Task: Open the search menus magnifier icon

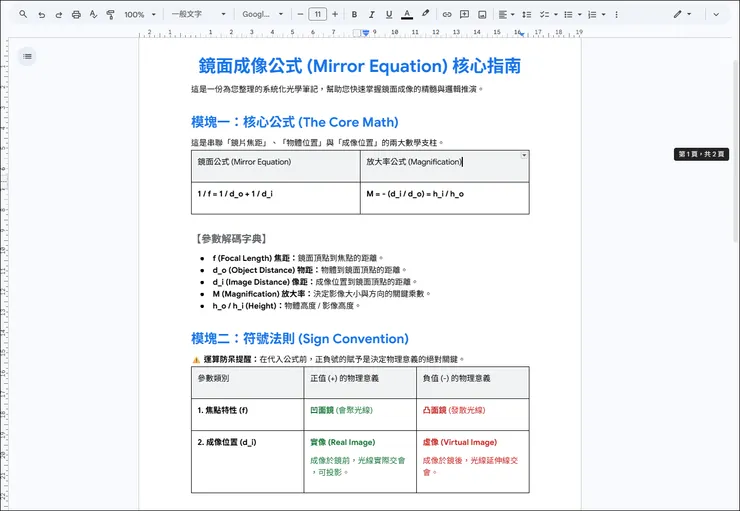Action: pos(23,14)
